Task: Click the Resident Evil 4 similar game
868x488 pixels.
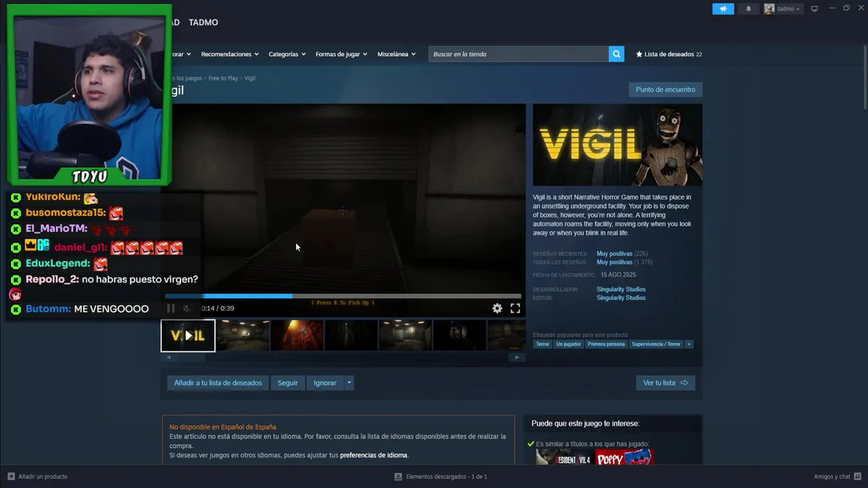Action: point(564,458)
